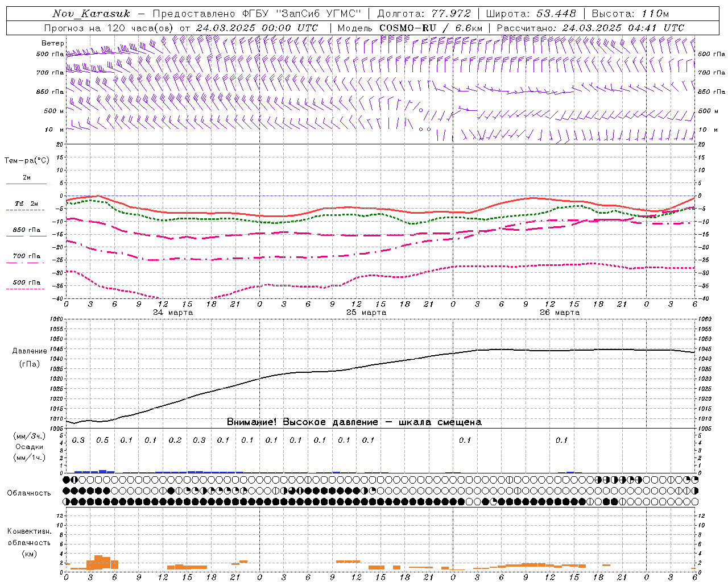Click the Ветер wind panel label
The width and height of the screenshot is (728, 582).
click(53, 43)
